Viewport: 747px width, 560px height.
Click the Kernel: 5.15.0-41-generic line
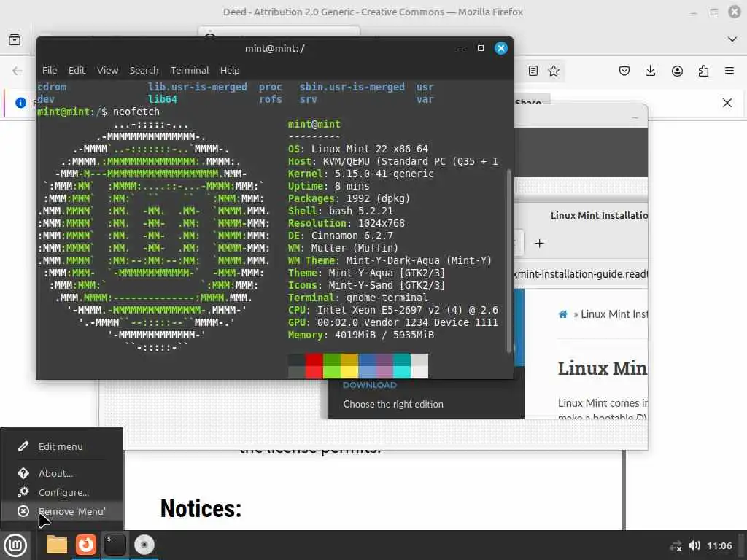(x=360, y=174)
